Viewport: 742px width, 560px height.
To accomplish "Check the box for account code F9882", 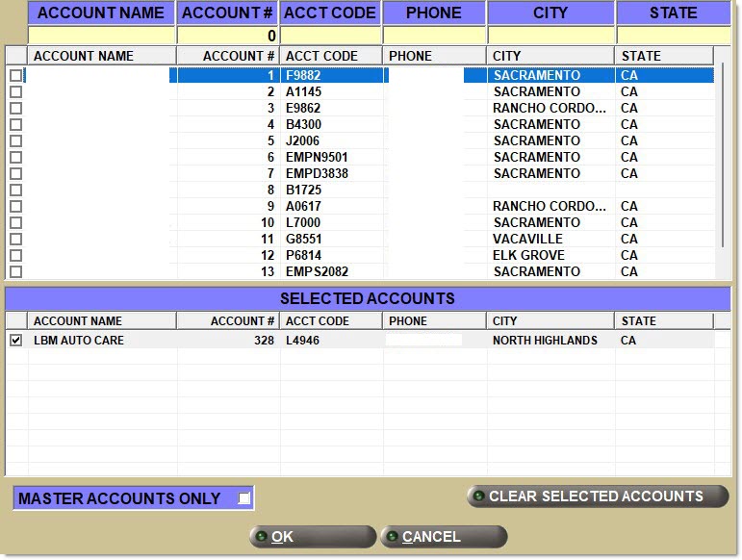I will [x=15, y=76].
